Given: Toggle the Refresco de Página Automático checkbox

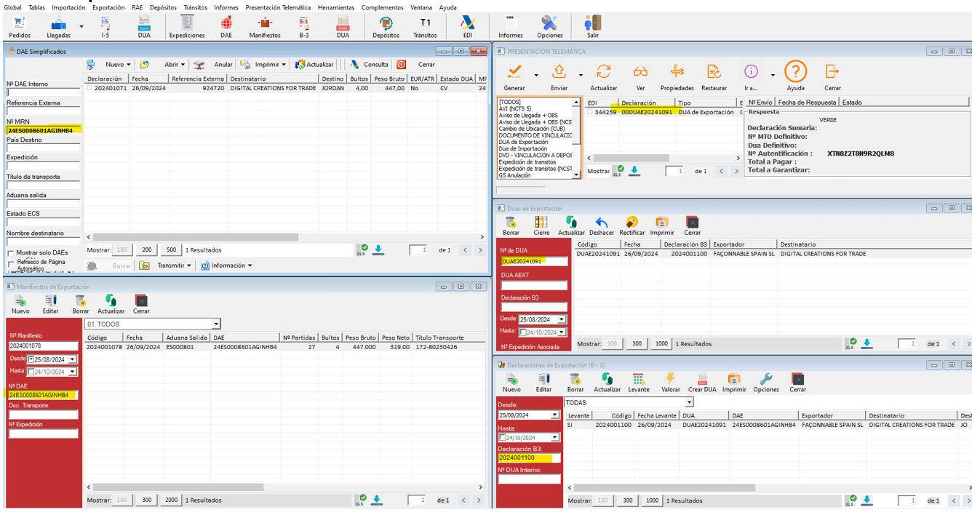Looking at the screenshot, I should click(11, 264).
